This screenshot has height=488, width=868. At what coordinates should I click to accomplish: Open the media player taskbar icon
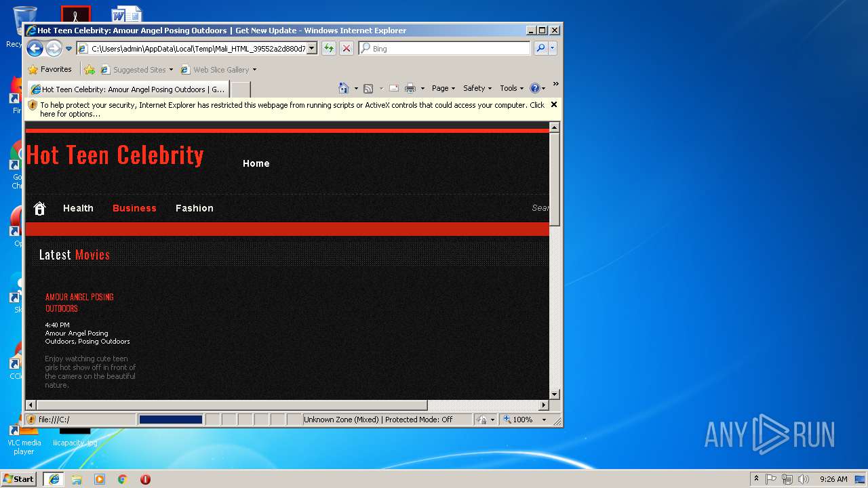(100, 479)
